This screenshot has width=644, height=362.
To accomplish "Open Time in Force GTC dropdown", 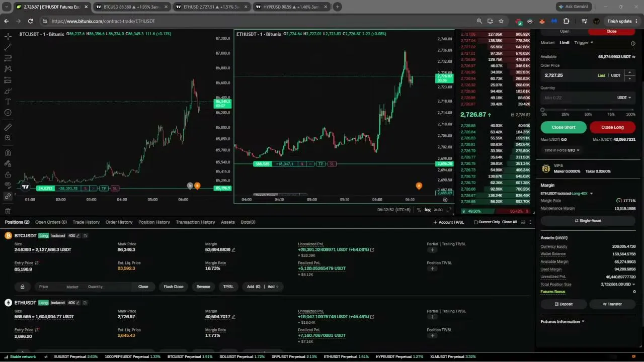I will tap(561, 150).
